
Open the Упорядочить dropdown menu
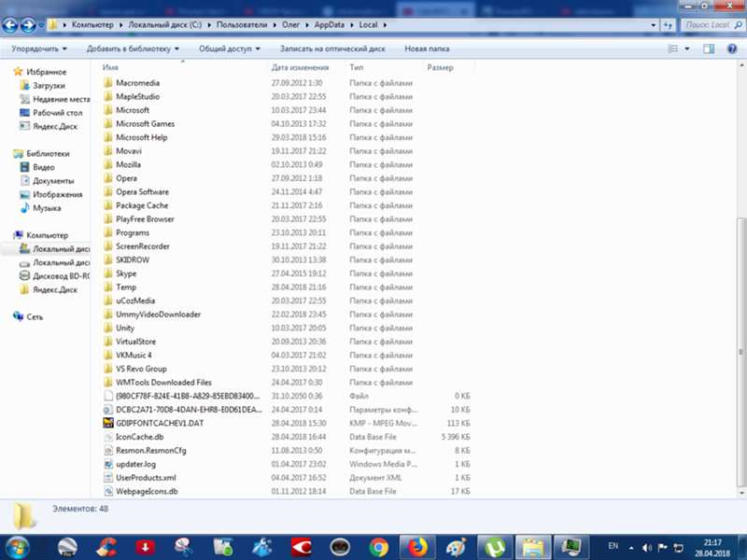[x=40, y=49]
